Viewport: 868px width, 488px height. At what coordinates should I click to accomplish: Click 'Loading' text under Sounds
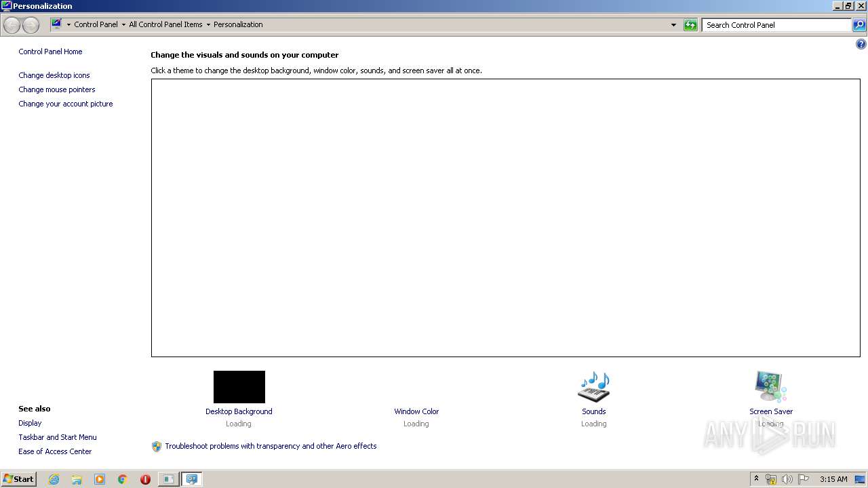[x=593, y=424]
